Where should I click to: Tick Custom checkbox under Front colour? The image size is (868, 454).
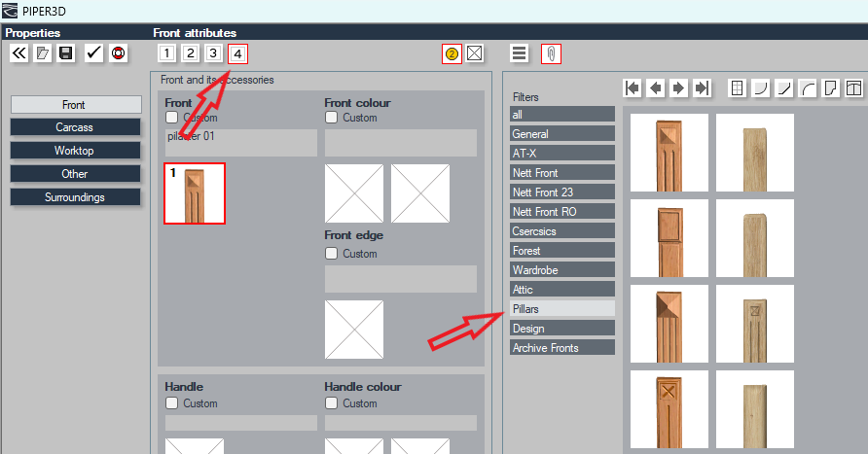[331, 118]
